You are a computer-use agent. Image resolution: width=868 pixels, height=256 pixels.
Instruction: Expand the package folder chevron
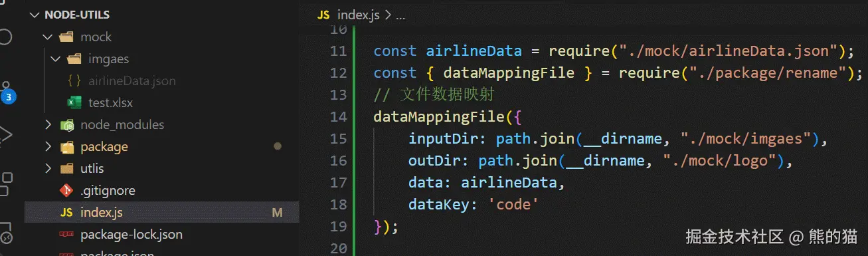click(x=48, y=146)
